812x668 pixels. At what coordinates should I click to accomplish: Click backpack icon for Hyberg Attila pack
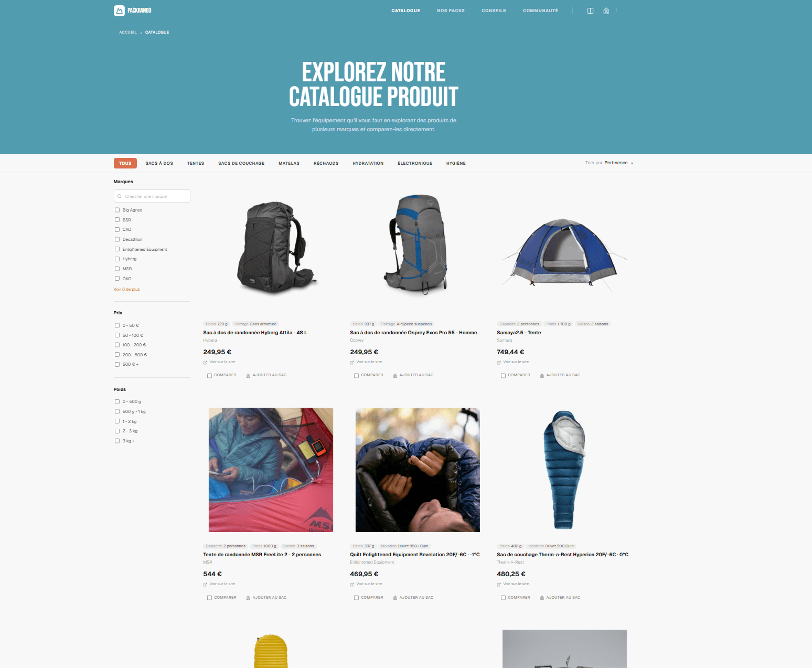tap(248, 375)
